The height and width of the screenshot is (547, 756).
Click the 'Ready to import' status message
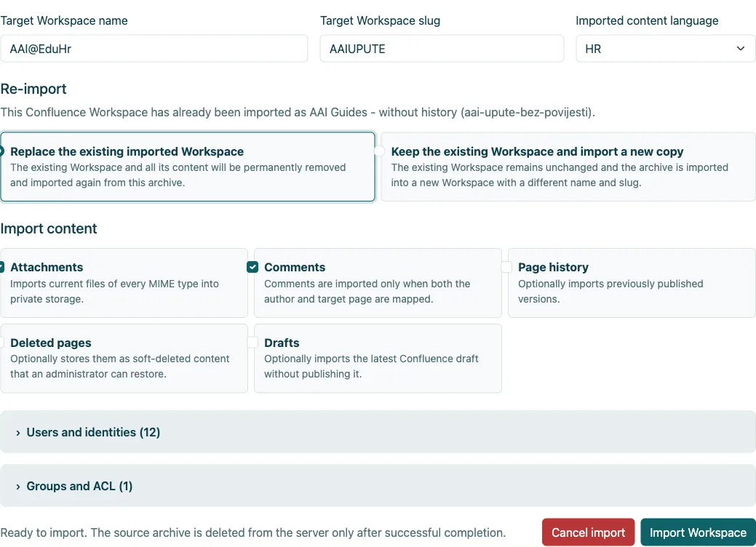pos(252,533)
